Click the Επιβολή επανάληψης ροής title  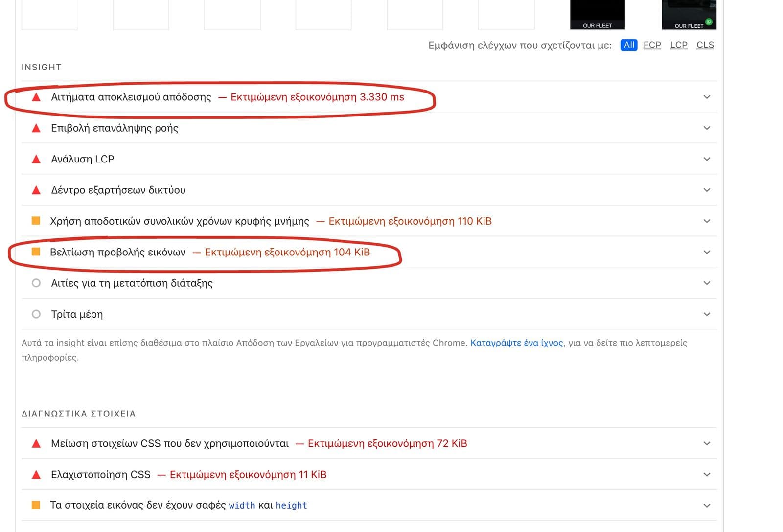(115, 128)
